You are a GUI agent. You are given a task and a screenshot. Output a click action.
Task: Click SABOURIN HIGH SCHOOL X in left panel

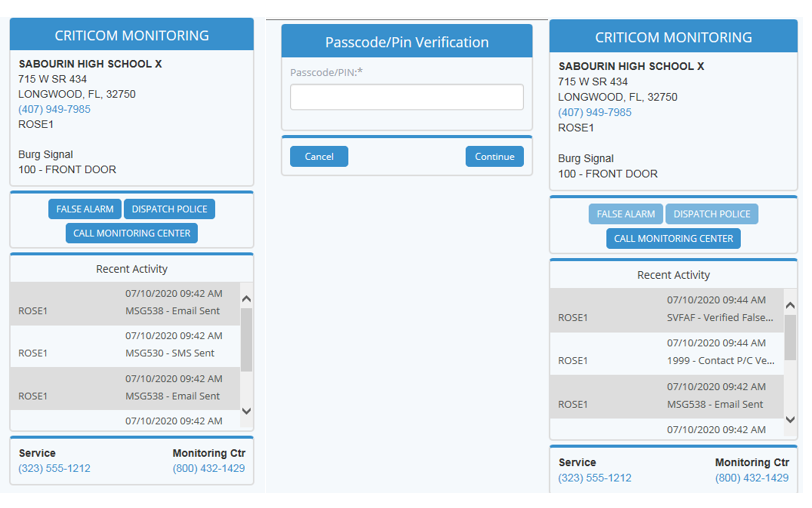(x=90, y=64)
